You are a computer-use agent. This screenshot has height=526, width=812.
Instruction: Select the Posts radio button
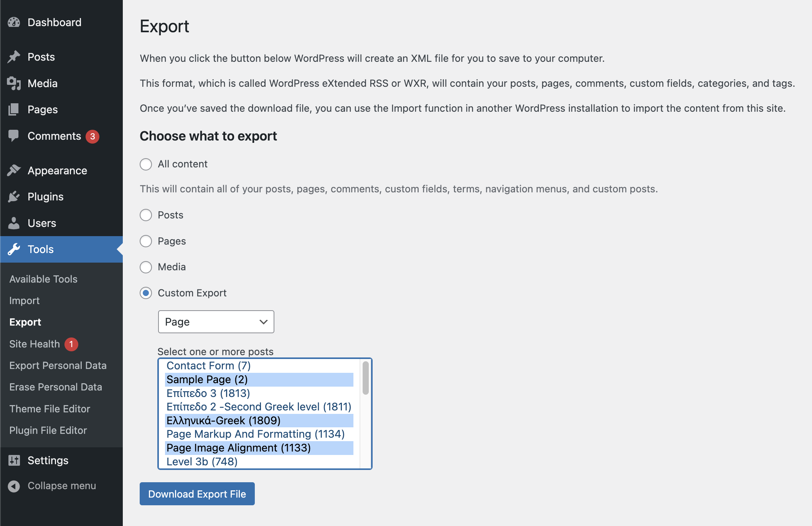tap(145, 215)
